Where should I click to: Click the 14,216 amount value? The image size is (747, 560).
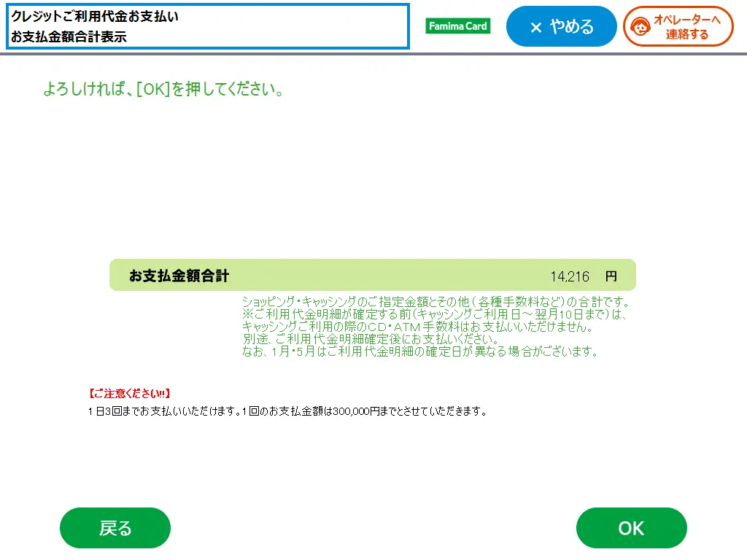coord(570,276)
